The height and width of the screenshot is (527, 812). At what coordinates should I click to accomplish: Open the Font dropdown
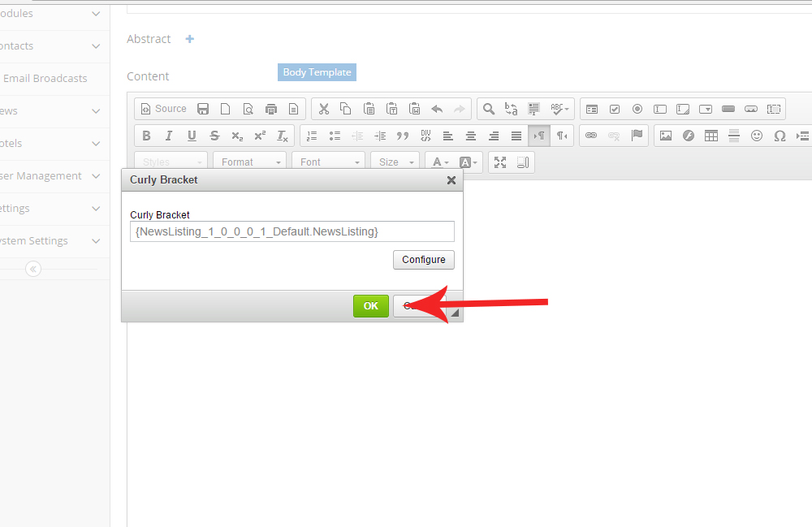[328, 162]
